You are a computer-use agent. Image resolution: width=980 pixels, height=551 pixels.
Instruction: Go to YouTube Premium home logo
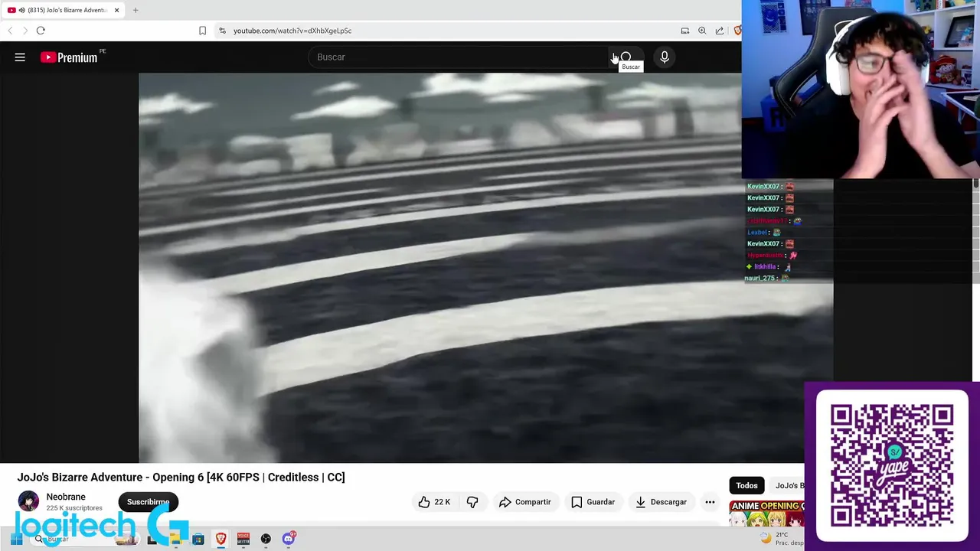[x=70, y=57]
